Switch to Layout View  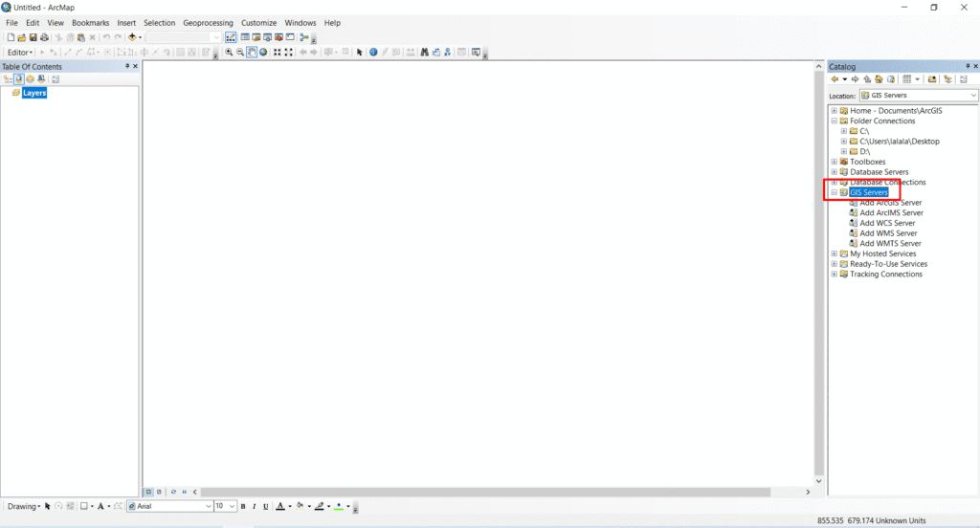[159, 492]
